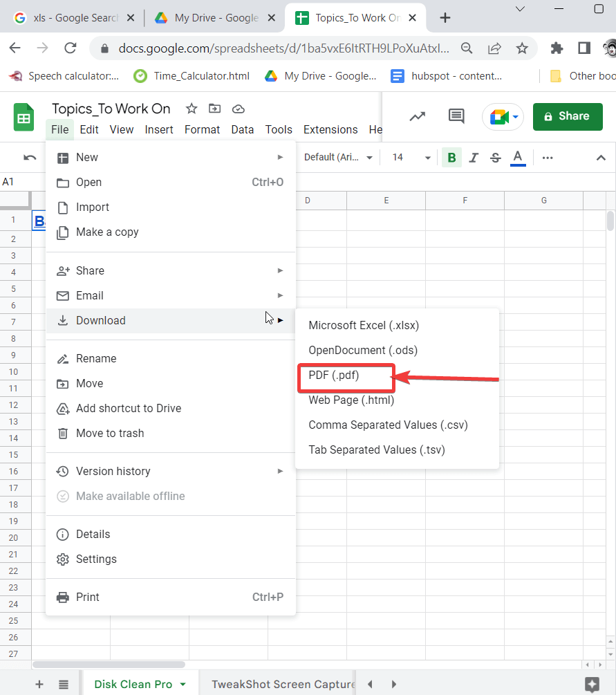Open the font family dropdown

pyautogui.click(x=338, y=158)
